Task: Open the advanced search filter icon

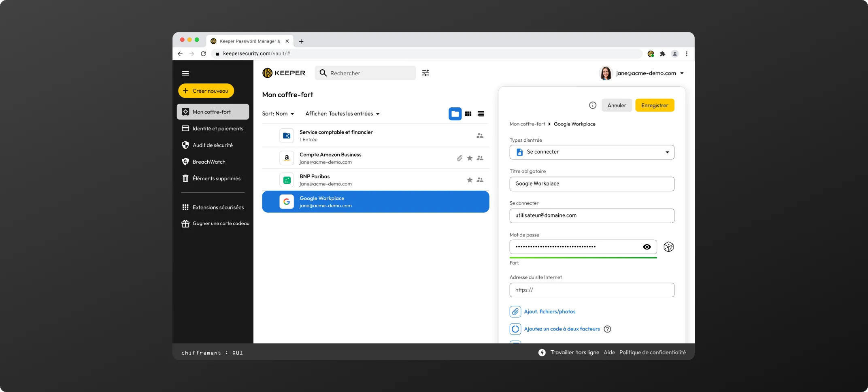Action: point(425,73)
